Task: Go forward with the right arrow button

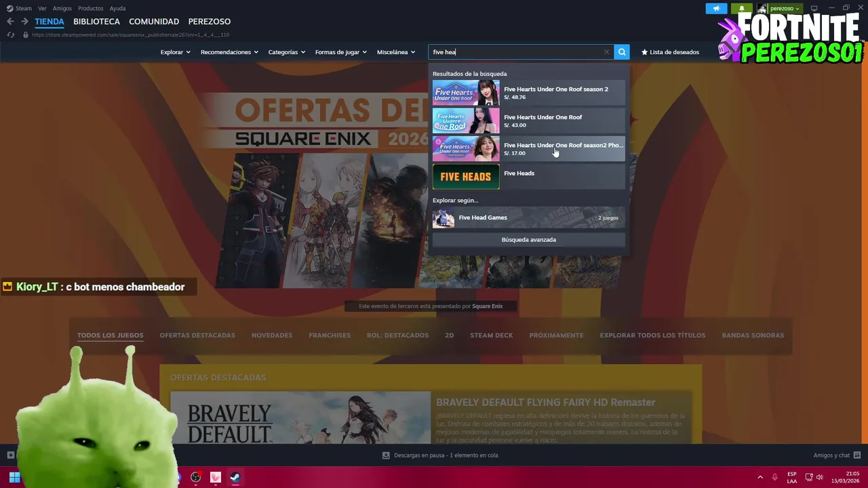Action: 24,22
